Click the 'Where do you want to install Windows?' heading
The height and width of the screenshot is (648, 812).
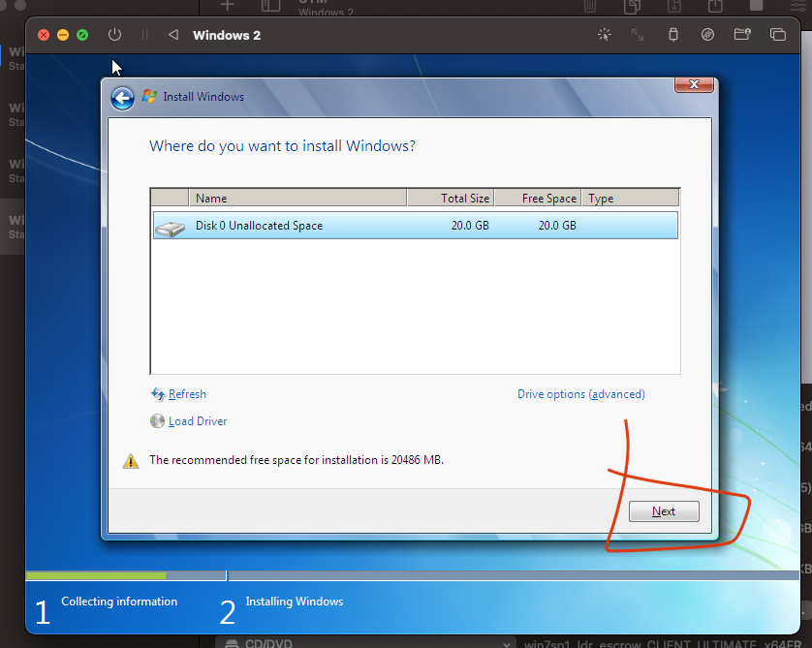point(282,146)
